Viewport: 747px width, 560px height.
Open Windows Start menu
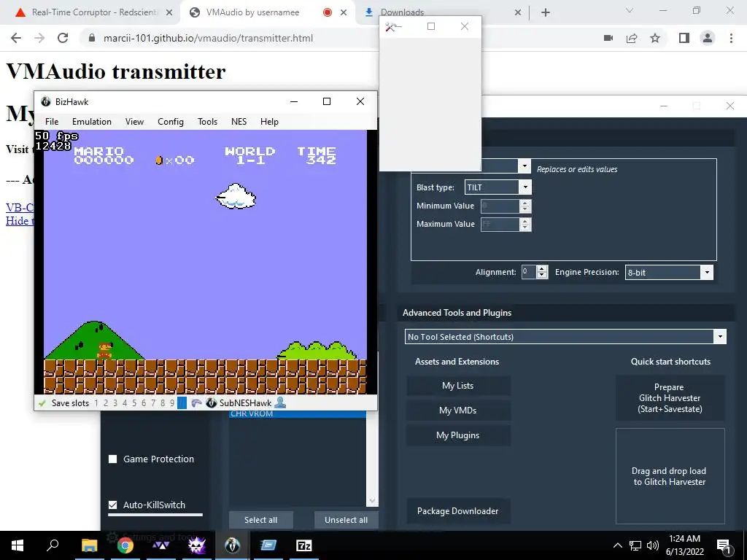coord(18,545)
